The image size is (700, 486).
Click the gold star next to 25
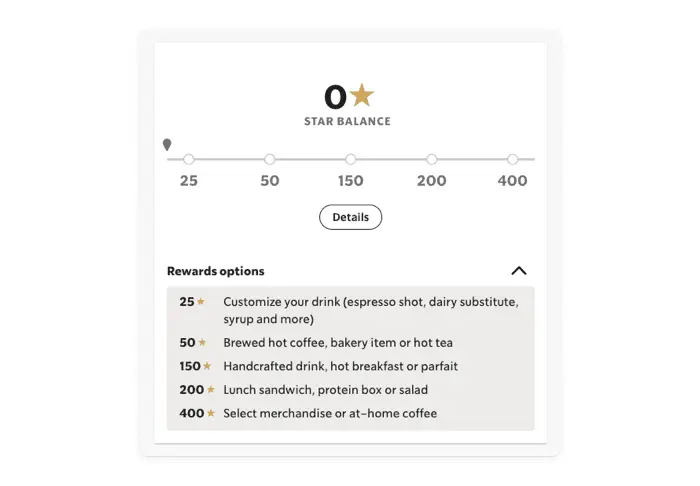coord(201,301)
